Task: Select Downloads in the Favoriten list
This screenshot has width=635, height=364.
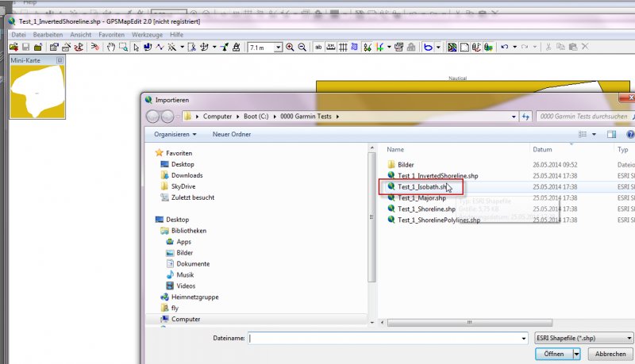Action: 187,175
